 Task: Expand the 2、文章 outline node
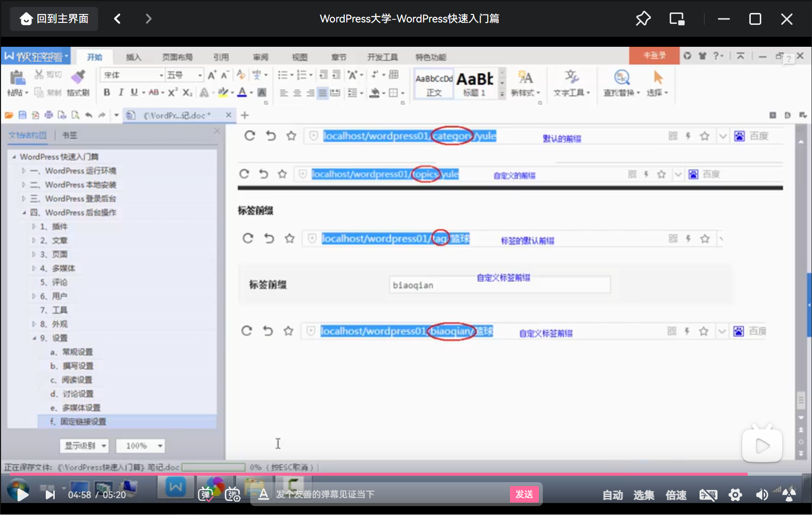click(x=34, y=240)
